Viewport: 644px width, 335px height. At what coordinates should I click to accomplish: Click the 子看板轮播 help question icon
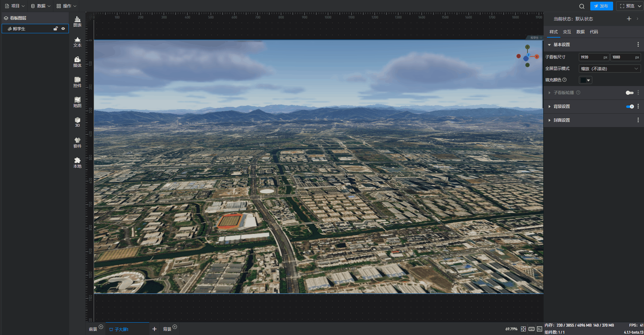point(578,92)
